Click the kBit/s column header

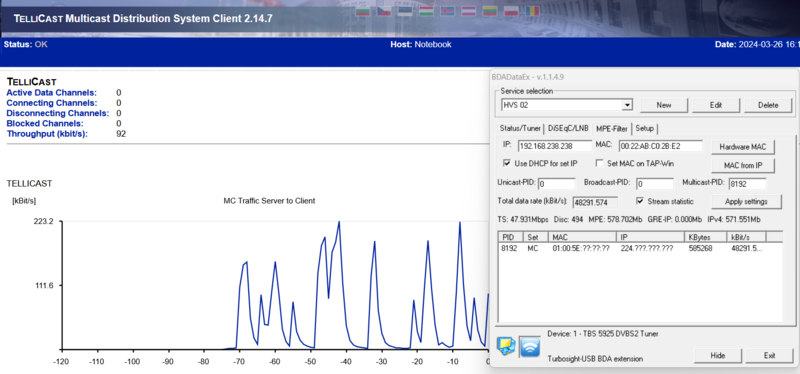coord(746,237)
